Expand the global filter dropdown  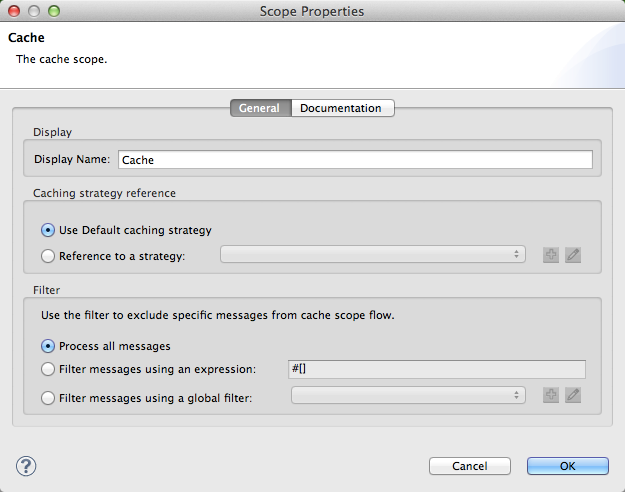click(407, 395)
